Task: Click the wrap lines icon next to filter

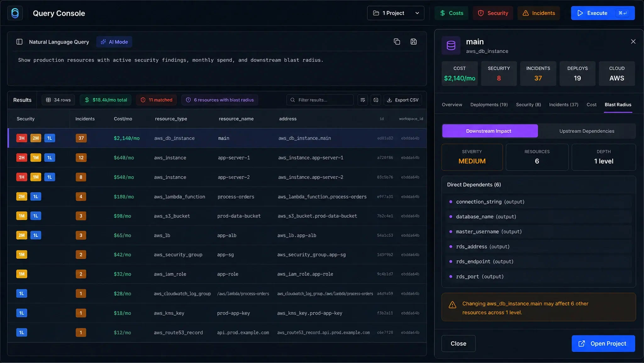Action: click(x=363, y=100)
